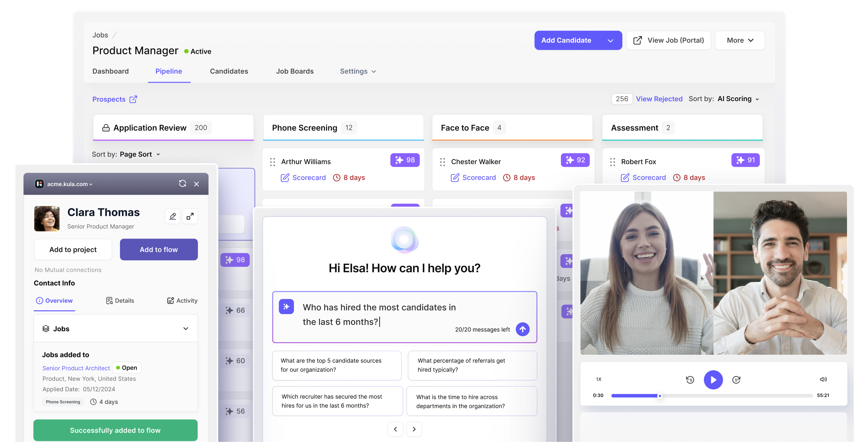Open the Add Candidate dropdown arrow
The height and width of the screenshot is (442, 868).
[x=610, y=40]
